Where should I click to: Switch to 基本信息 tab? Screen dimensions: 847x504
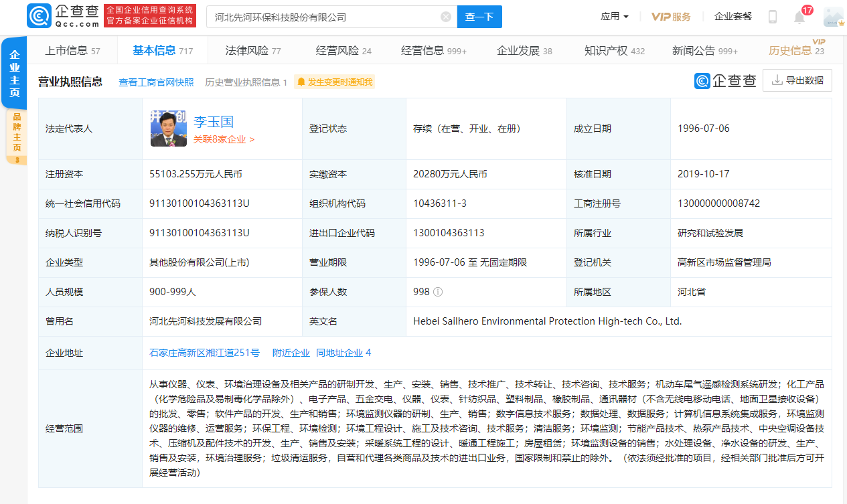tap(163, 50)
